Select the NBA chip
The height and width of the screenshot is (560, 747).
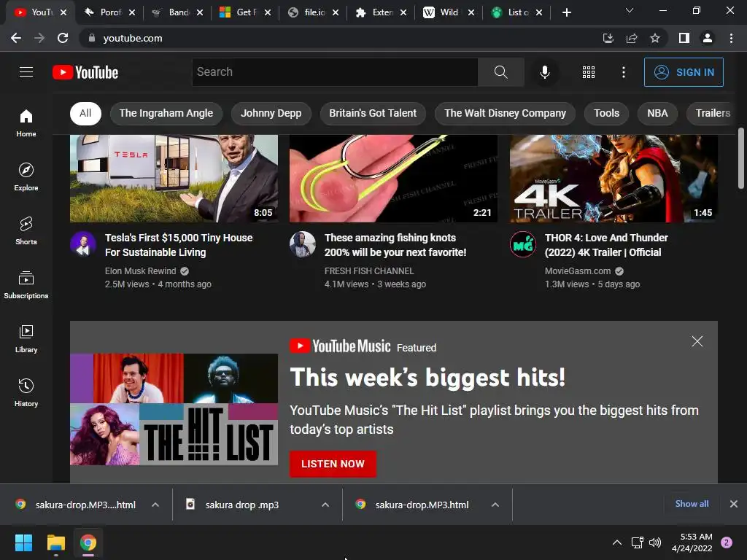[657, 113]
